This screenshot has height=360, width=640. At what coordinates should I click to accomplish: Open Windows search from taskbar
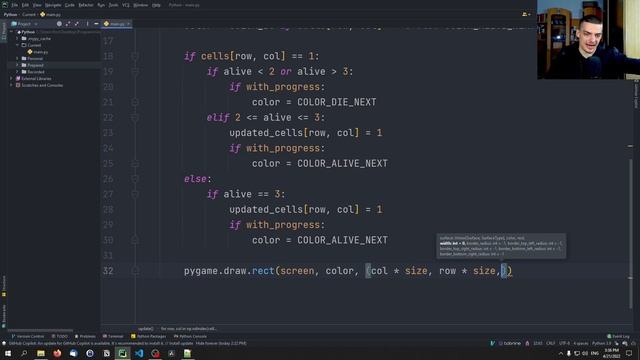tap(24, 353)
